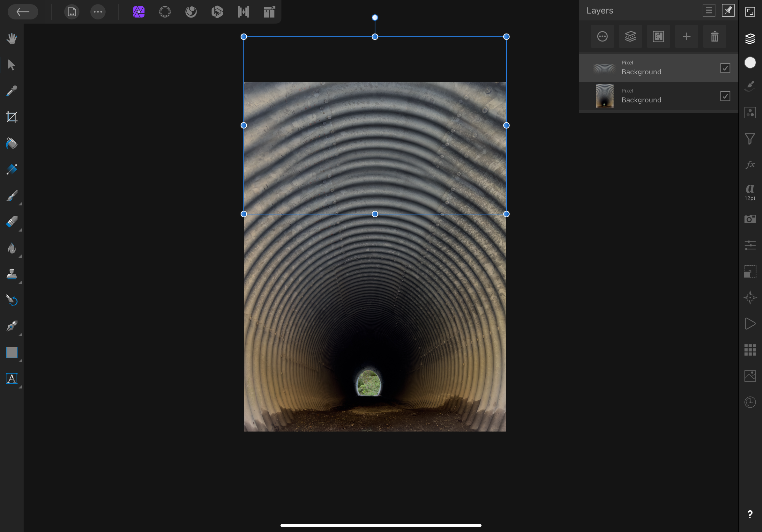Switch to the Export persona
762x532 pixels.
[270, 12]
